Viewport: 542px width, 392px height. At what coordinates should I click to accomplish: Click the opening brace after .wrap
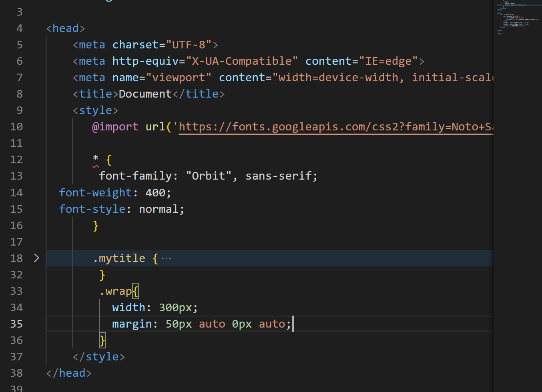(x=135, y=291)
